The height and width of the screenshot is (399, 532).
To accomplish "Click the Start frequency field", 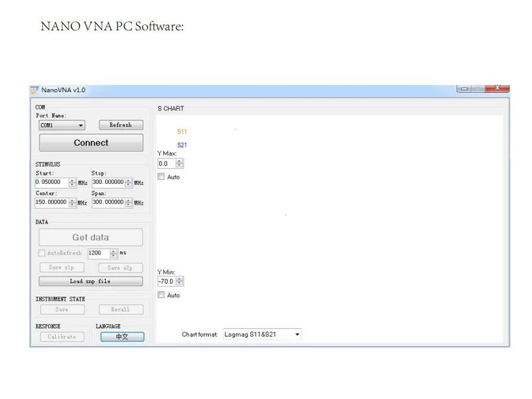I will coord(51,182).
